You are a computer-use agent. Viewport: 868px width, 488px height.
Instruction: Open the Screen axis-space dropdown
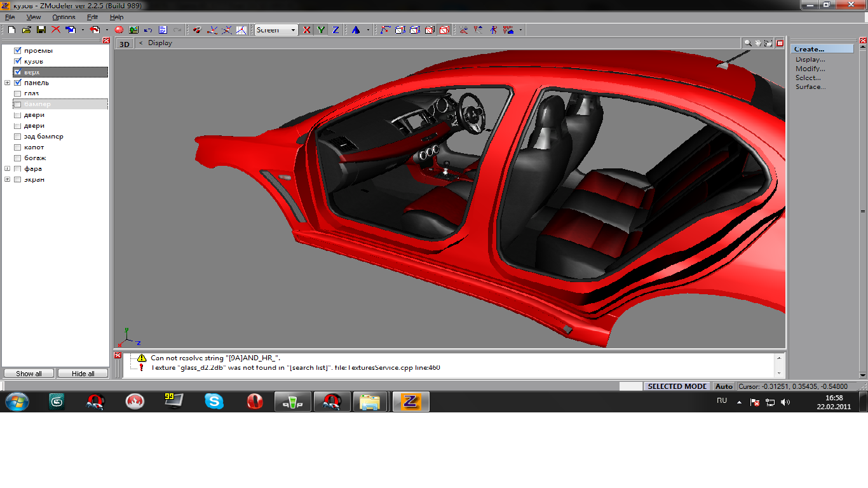tap(293, 30)
